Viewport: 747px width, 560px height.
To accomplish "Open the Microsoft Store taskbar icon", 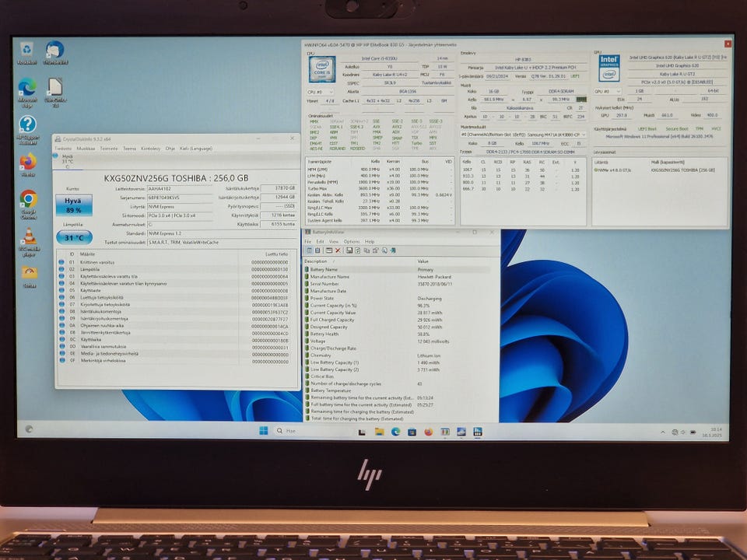I will (x=412, y=432).
